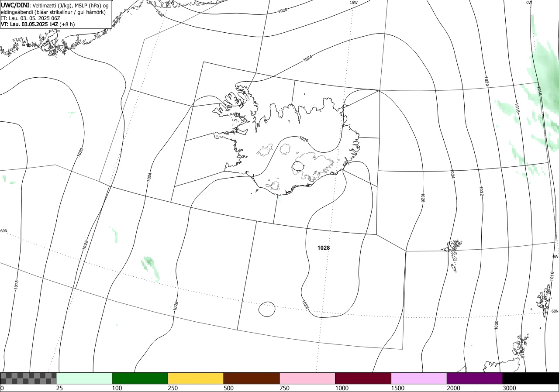
Task: Click legend scale value "750"
Action: click(285, 388)
